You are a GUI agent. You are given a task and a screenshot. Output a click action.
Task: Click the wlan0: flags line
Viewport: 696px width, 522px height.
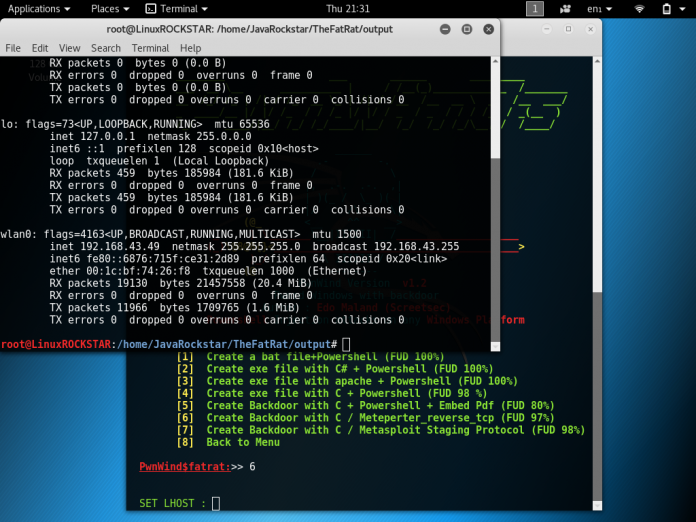pyautogui.click(x=181, y=234)
